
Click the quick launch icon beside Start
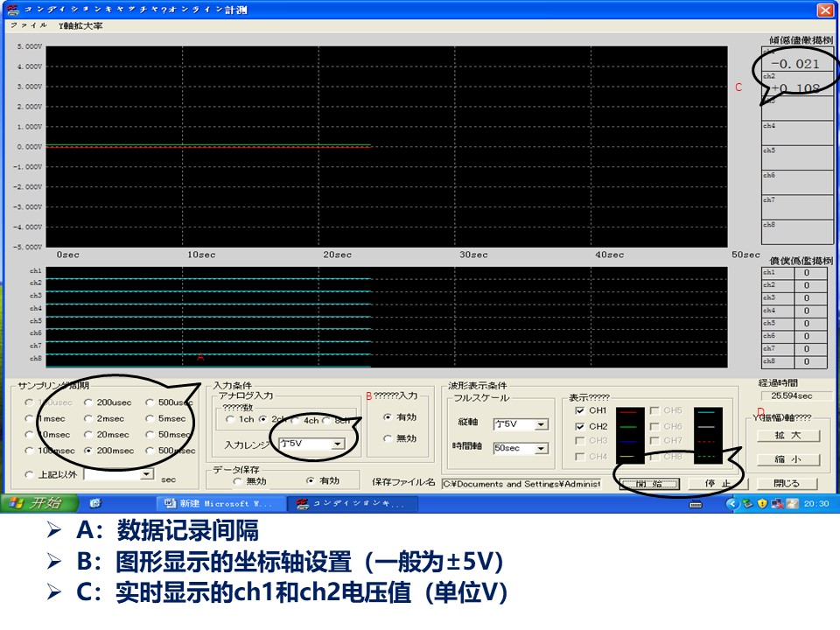95,503
